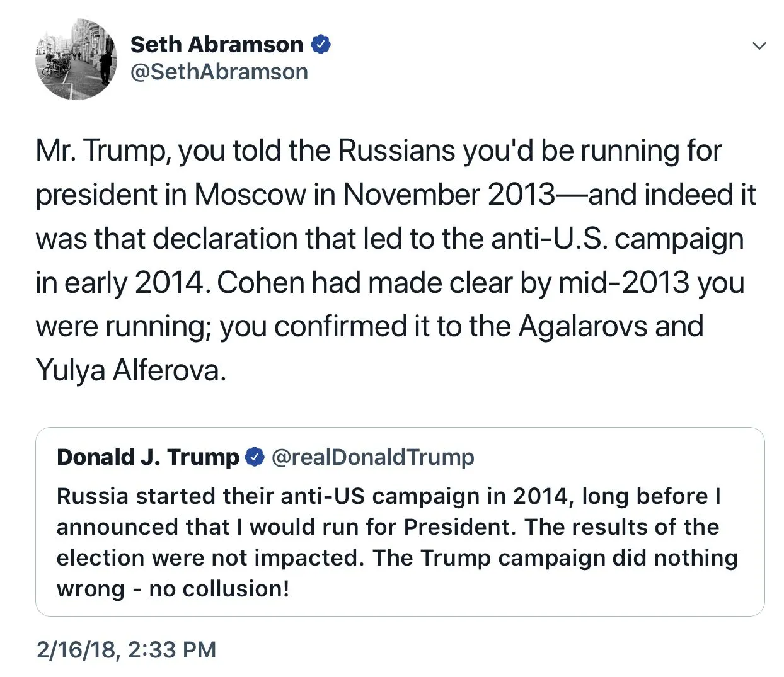Click the word "Moscow" in the tweet
Image resolution: width=784 pixels, height=677 pixels.
tap(250, 195)
